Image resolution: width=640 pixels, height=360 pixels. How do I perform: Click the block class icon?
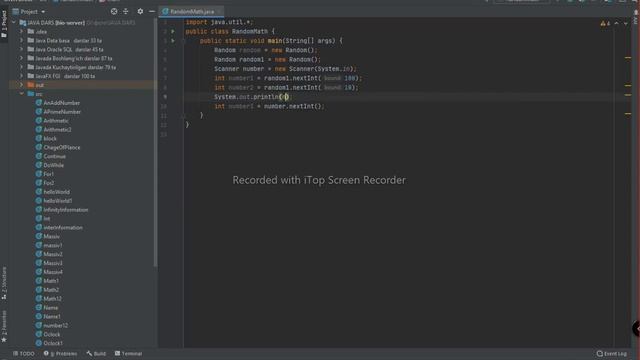(39, 138)
